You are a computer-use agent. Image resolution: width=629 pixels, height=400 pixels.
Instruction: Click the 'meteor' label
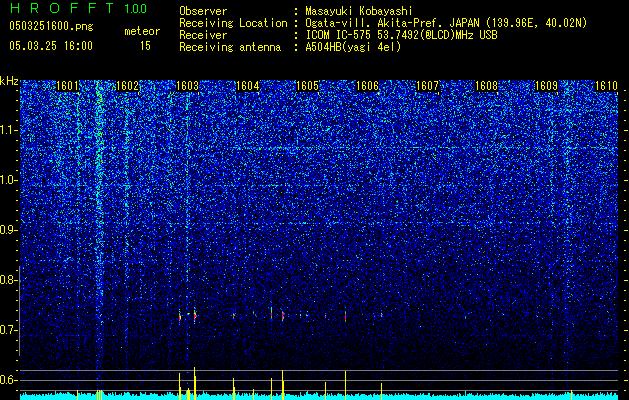point(142,31)
